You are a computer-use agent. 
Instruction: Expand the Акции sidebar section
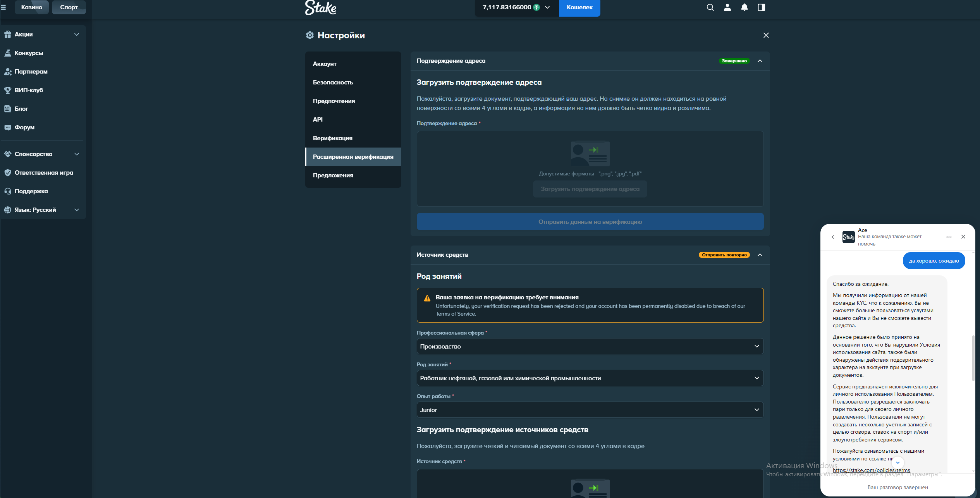77,34
